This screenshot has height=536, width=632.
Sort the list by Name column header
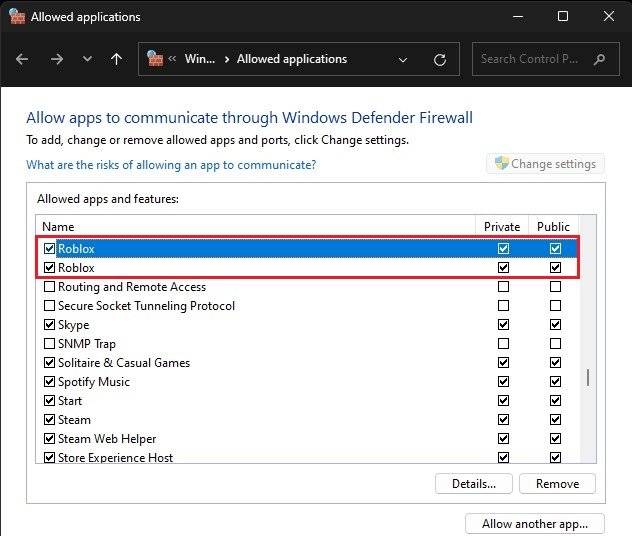255,227
